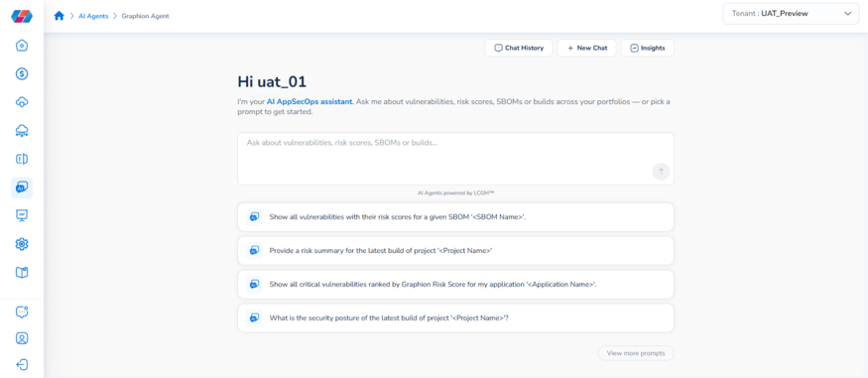Select the SBOM vulnerabilities risk scores prompt

[x=455, y=217]
